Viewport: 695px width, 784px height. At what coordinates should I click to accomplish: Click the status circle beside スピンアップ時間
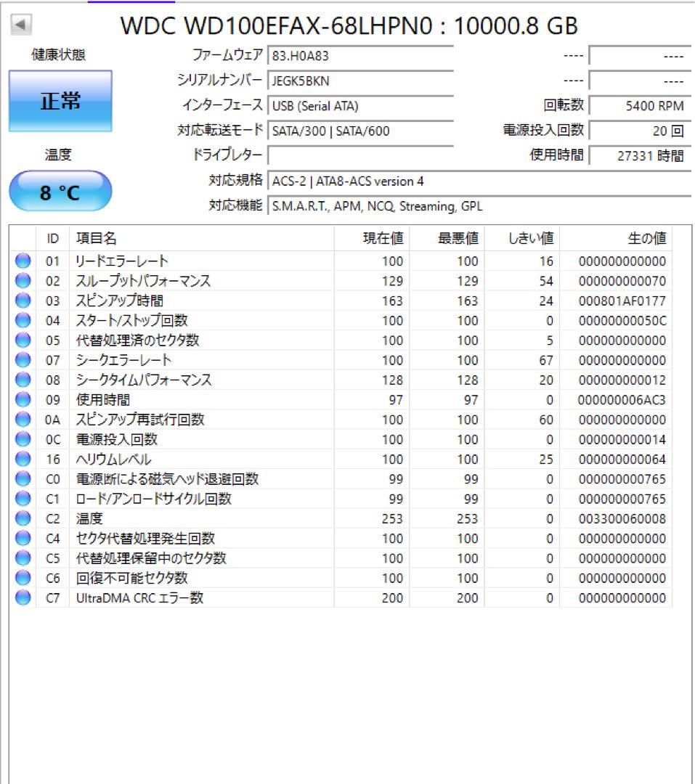(23, 301)
